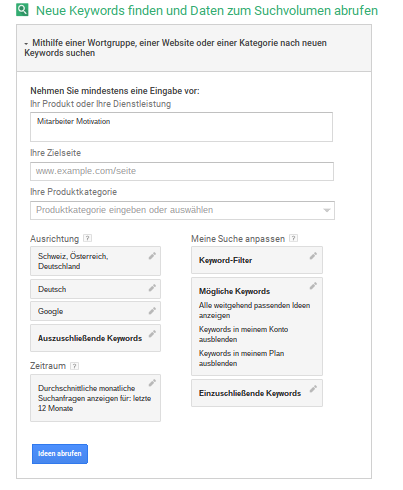The image size is (403, 490).
Task: Open the Keyword-Filter settings panel
Action: click(x=257, y=260)
